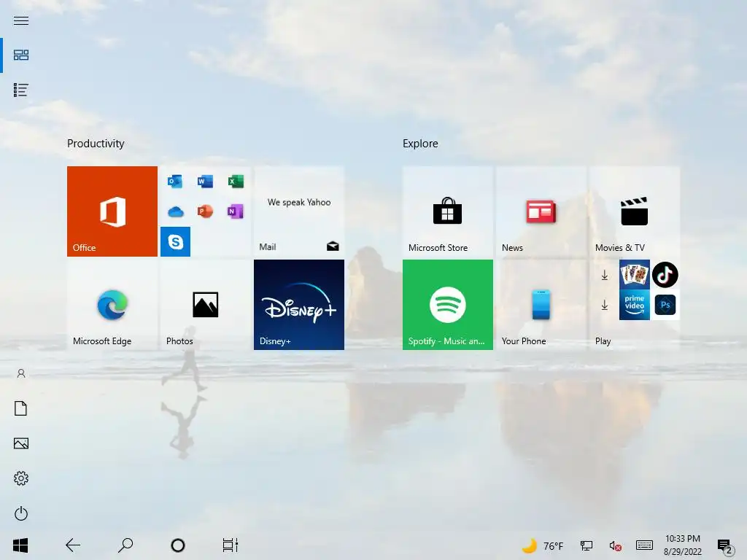
Task: Open Action Center notifications icon
Action: coord(724,545)
